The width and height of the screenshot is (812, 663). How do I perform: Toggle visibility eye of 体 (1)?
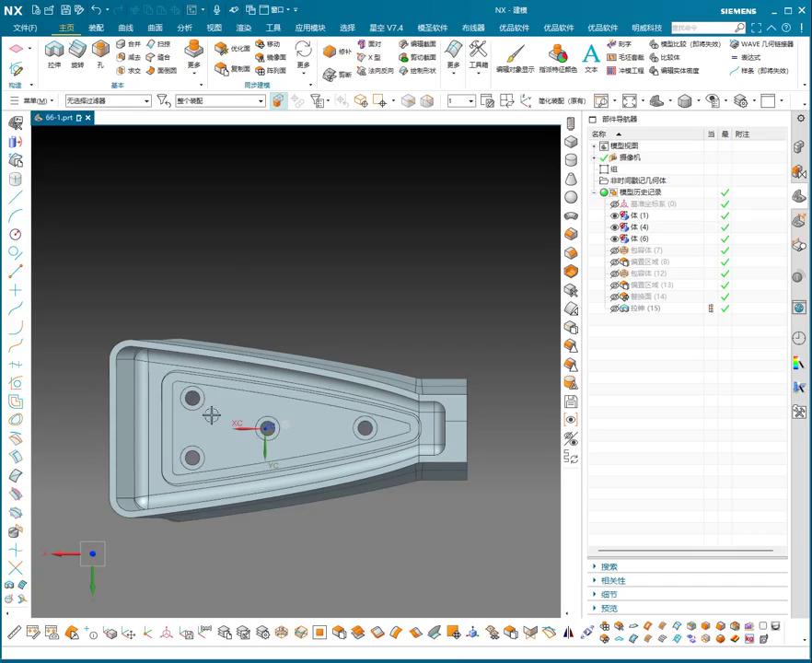tap(615, 215)
